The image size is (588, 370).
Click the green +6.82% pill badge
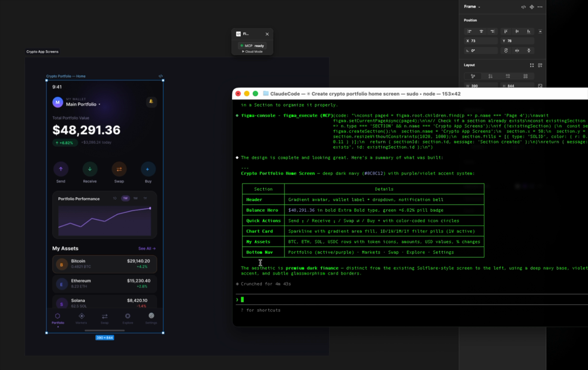click(x=65, y=143)
